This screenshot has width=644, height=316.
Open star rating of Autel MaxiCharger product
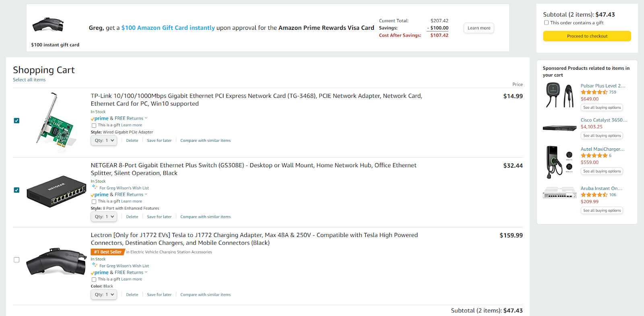pyautogui.click(x=594, y=156)
